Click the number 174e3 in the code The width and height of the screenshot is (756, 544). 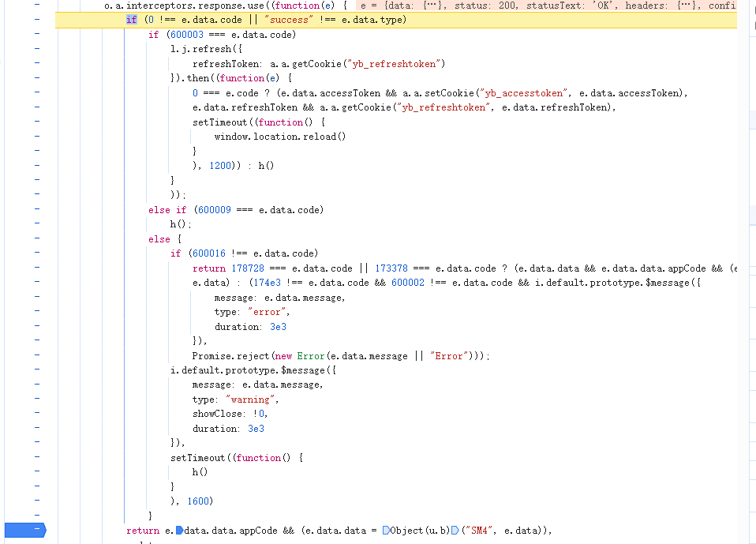(267, 283)
